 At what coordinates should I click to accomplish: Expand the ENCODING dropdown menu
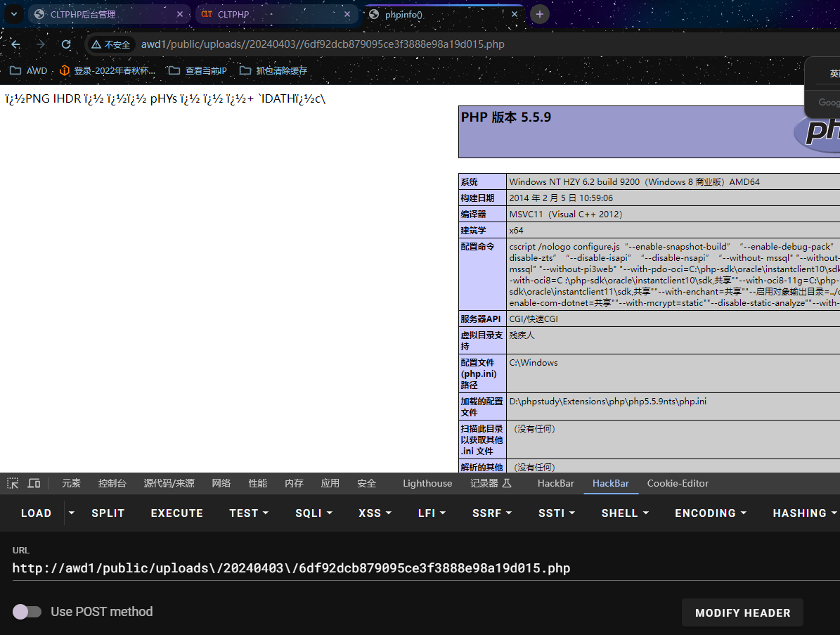711,513
